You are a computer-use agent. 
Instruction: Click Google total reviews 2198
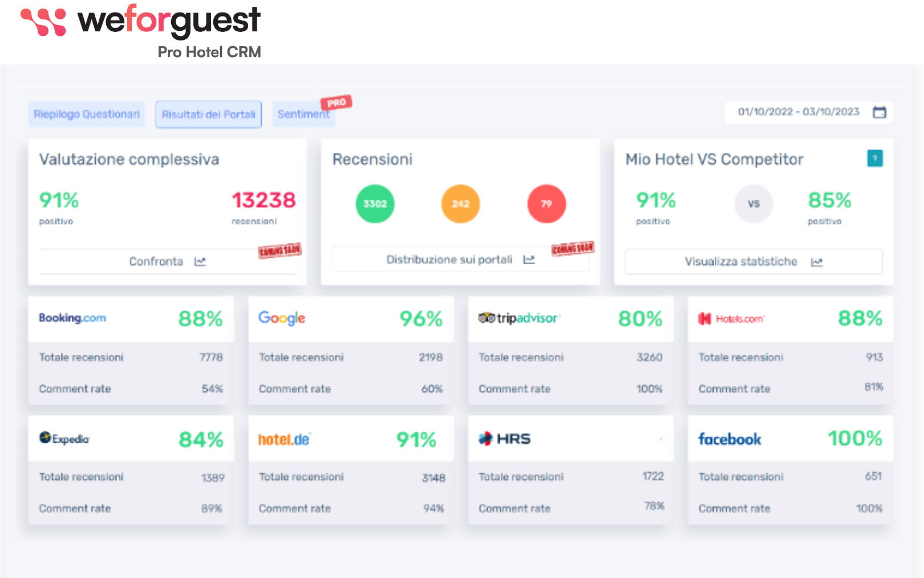(431, 357)
